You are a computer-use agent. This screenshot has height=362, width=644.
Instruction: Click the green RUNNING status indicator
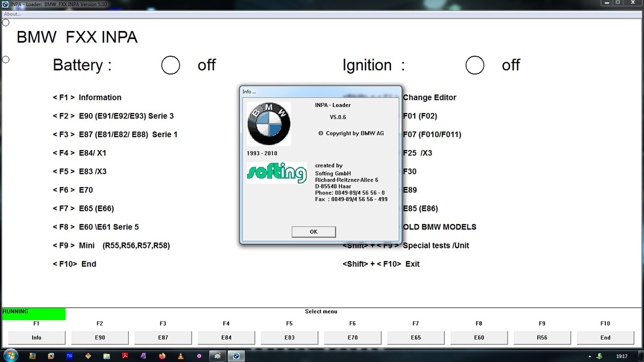(x=34, y=314)
